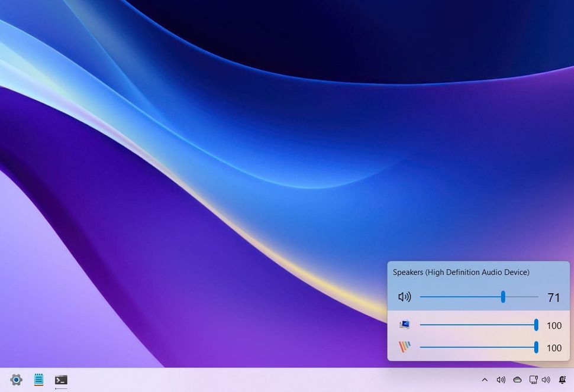Screen dimensions: 574x392
Task: Click the OneDrive cloud icon in the tray
Action: click(517, 380)
